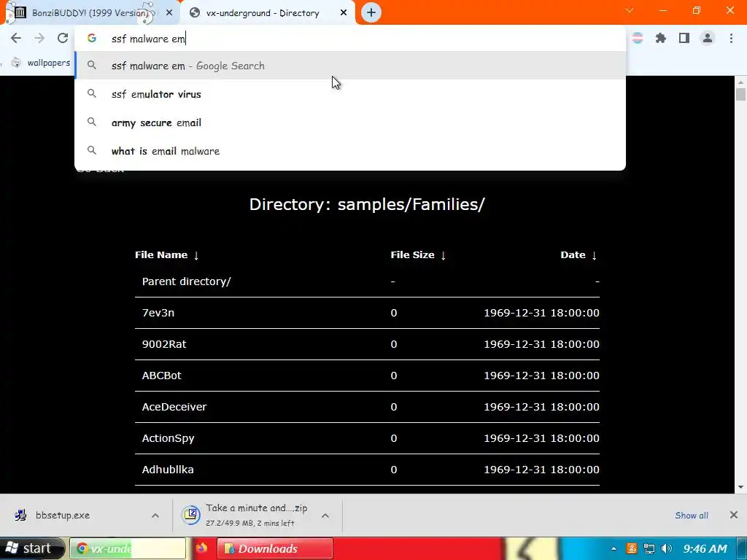This screenshot has width=747, height=560.
Task: Click the browser forward arrow
Action: (x=39, y=38)
